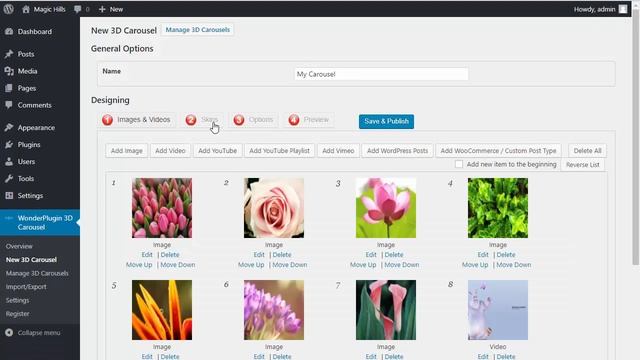Click the plus New icon in admin bar
640x360 pixels.
pos(102,9)
